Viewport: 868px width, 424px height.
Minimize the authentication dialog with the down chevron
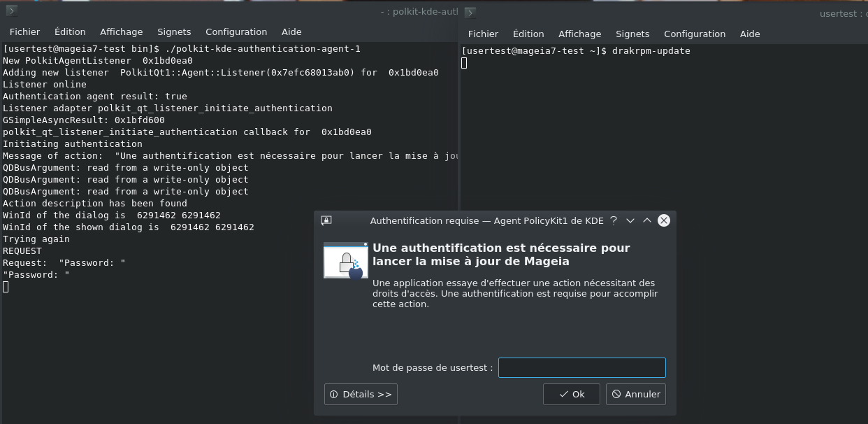tap(630, 220)
